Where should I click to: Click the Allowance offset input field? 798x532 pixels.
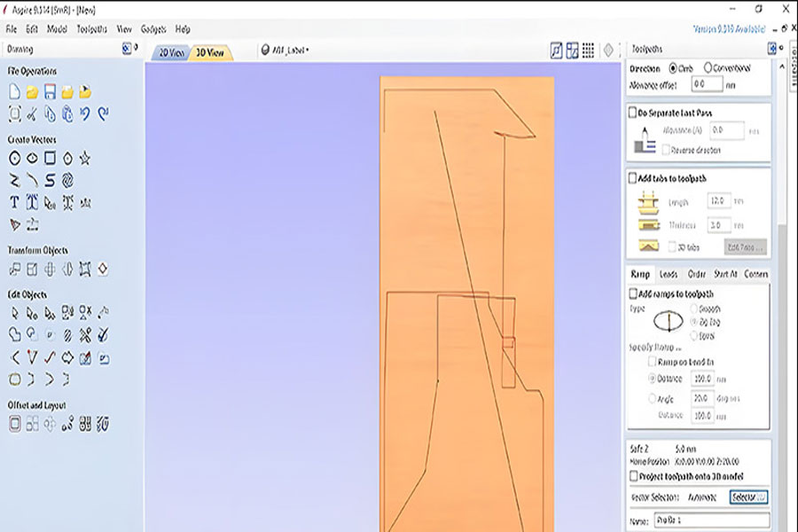coord(707,84)
